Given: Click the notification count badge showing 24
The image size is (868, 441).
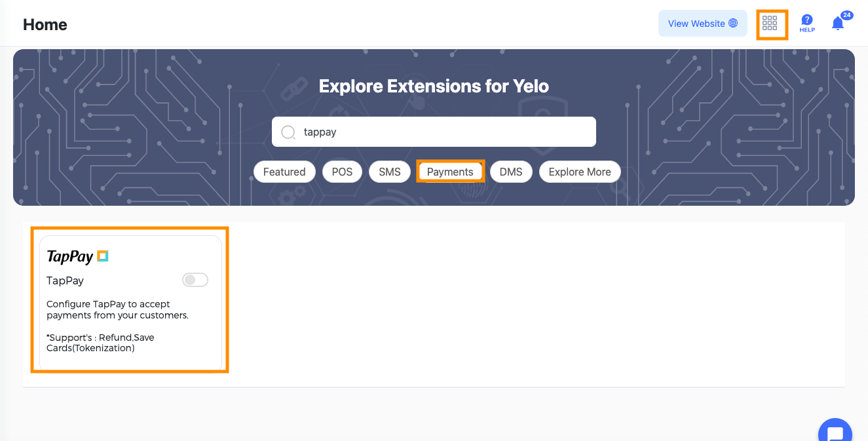Looking at the screenshot, I should [x=846, y=15].
